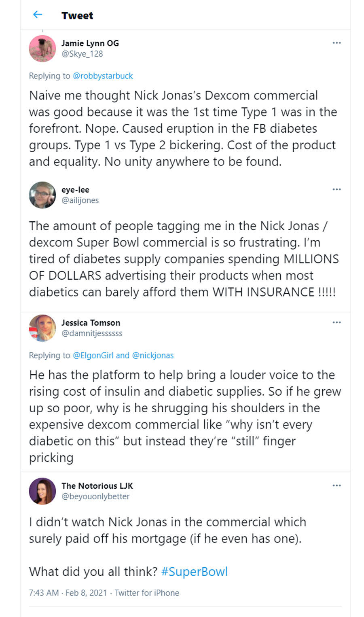The width and height of the screenshot is (364, 617).
Task: Click Jessica Tomson's profile photo
Action: [x=42, y=328]
